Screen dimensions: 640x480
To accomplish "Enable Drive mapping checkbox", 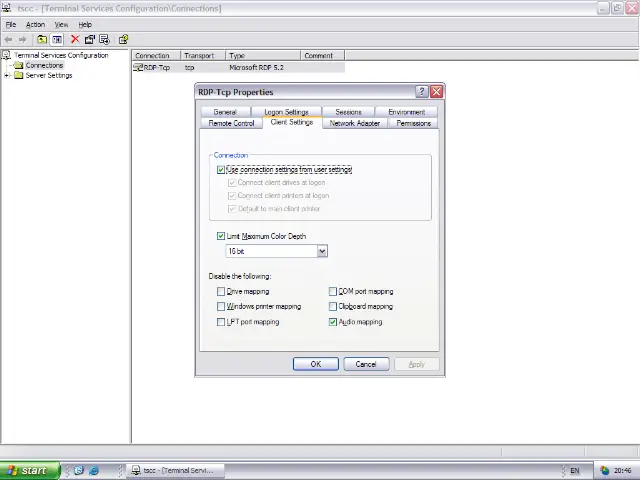I will [x=221, y=291].
